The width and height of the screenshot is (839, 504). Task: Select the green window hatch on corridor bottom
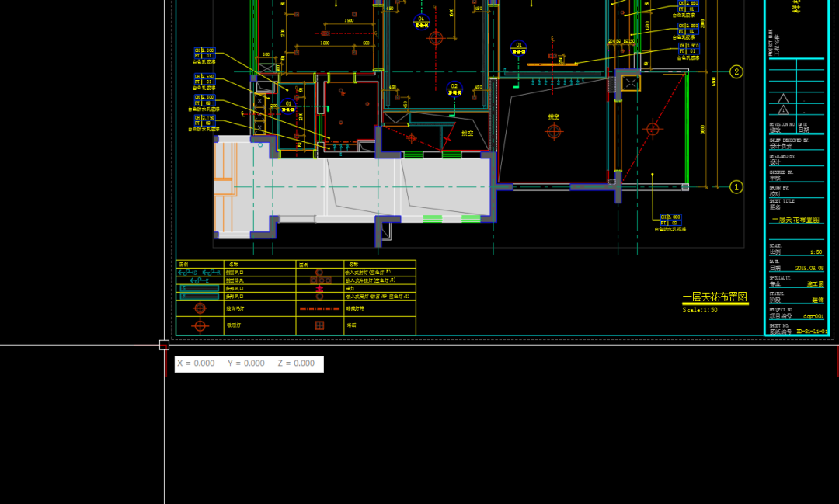tap(433, 218)
